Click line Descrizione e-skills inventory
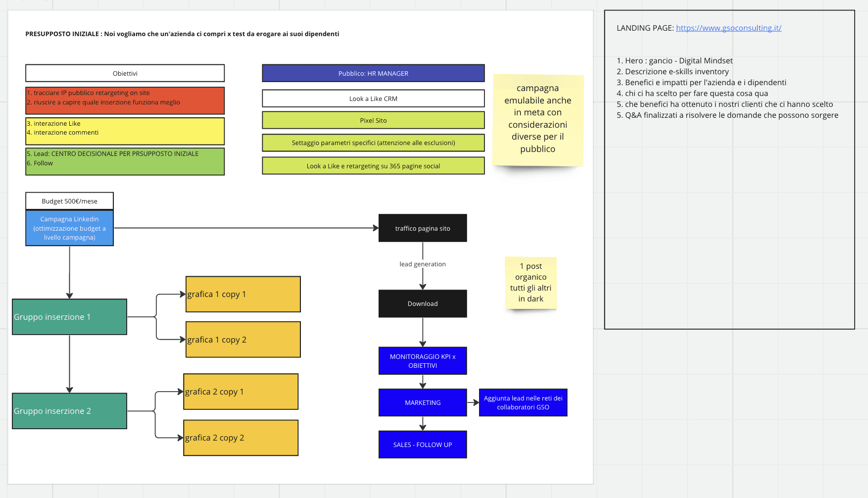 click(673, 71)
